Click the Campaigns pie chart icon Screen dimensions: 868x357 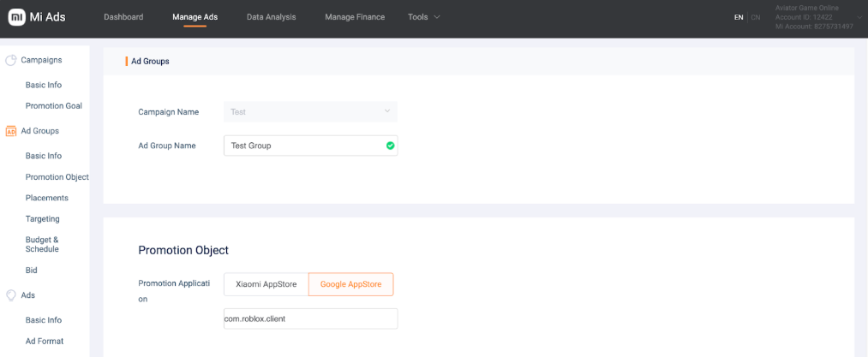[11, 60]
